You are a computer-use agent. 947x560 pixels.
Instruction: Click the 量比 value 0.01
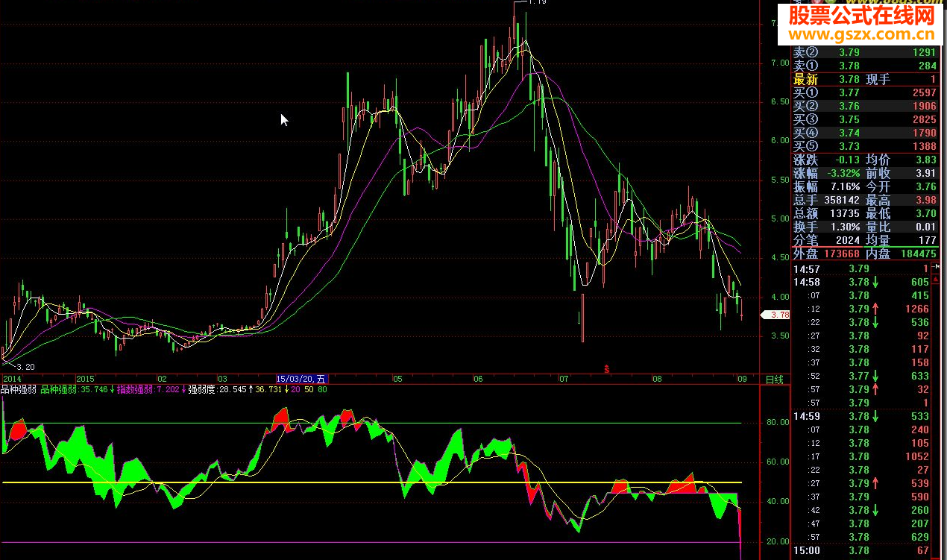(x=925, y=227)
